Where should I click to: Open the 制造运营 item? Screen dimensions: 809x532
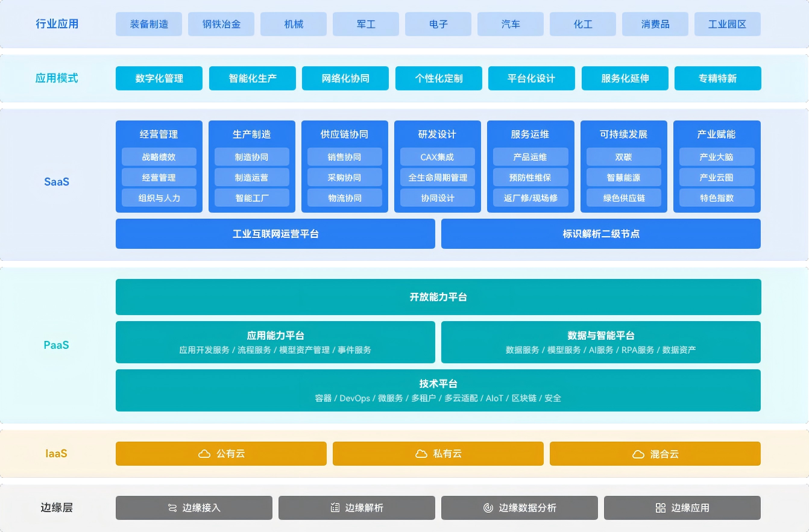point(252,178)
